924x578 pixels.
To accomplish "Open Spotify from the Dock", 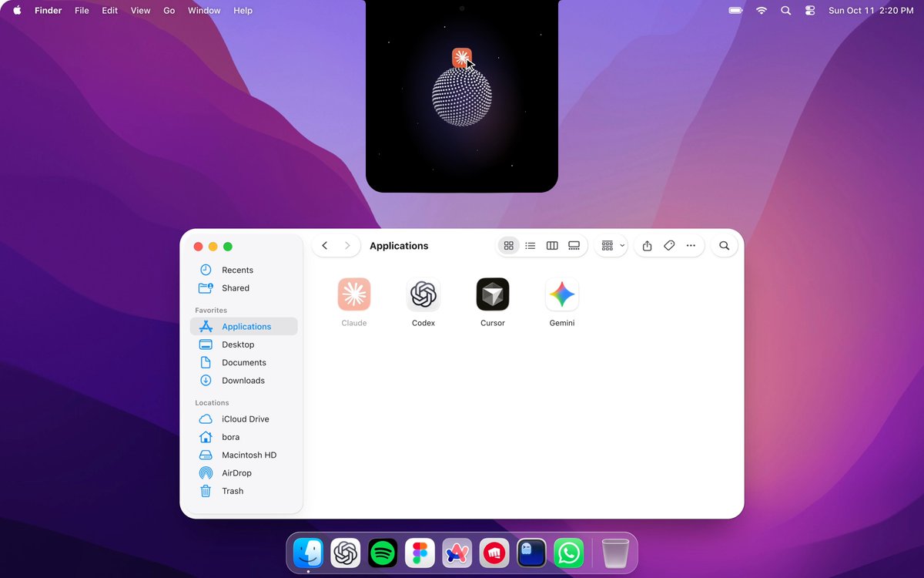I will (383, 553).
